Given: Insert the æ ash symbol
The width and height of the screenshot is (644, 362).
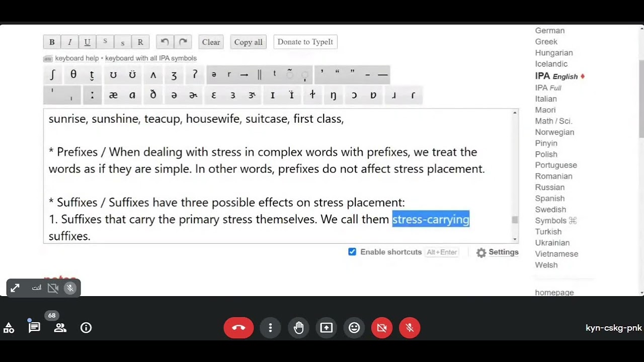Looking at the screenshot, I should tap(113, 95).
